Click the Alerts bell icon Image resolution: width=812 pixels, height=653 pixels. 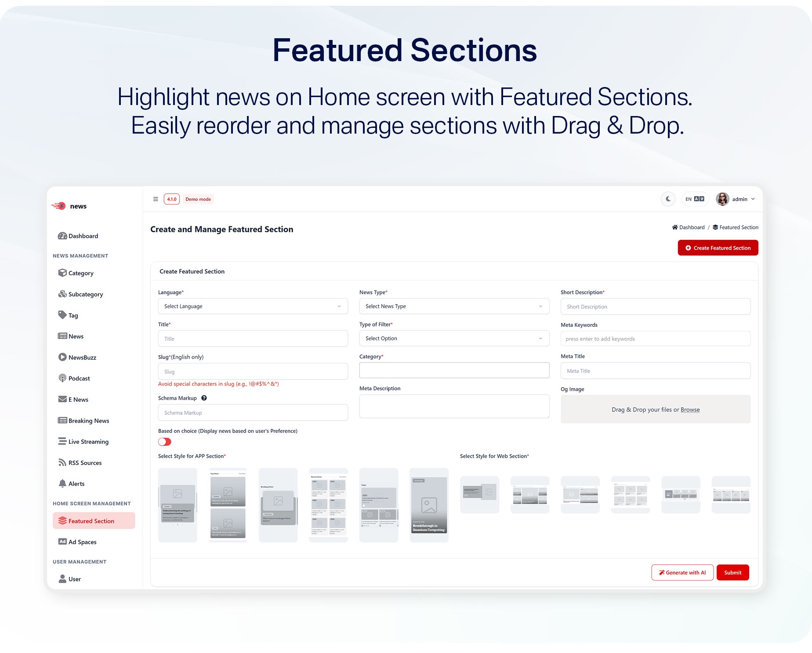click(x=62, y=483)
